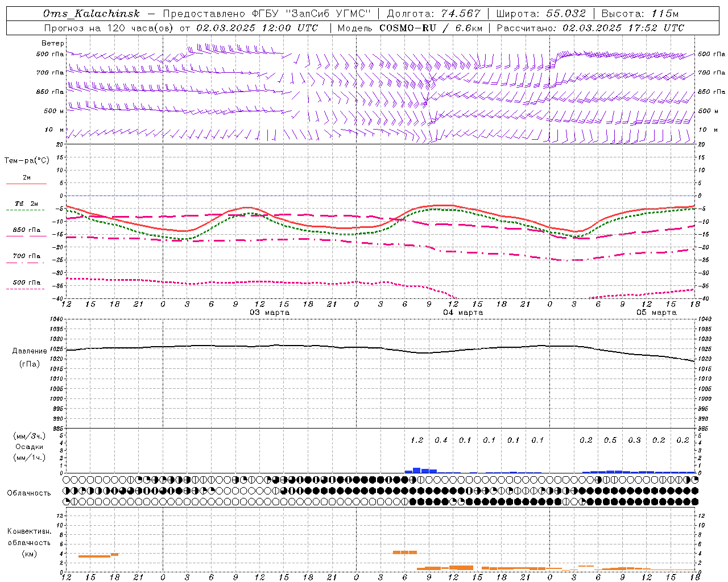Click the 0.4 precipitation value
Screen dimensions: 728x582
coord(441,440)
